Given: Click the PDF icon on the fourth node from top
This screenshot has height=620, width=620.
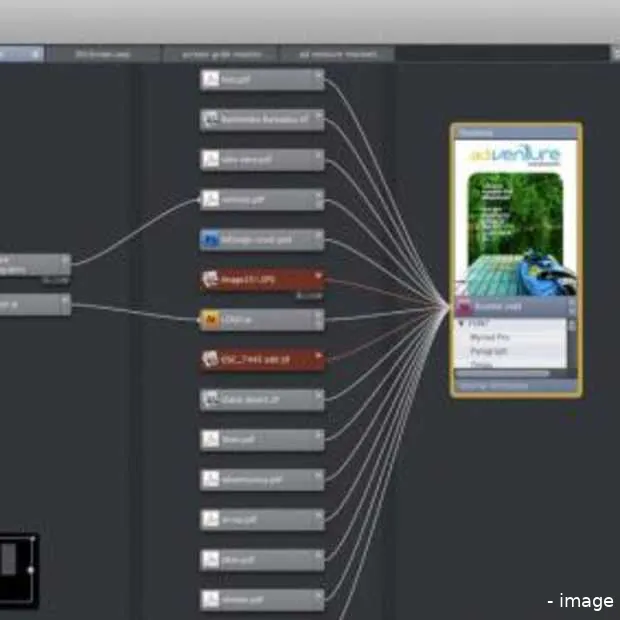Looking at the screenshot, I should 211,200.
